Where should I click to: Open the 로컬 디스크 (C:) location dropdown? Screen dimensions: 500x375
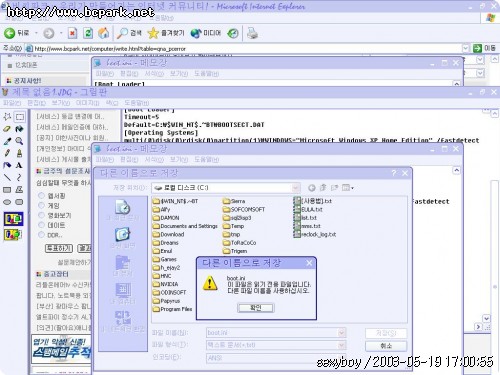[295, 188]
